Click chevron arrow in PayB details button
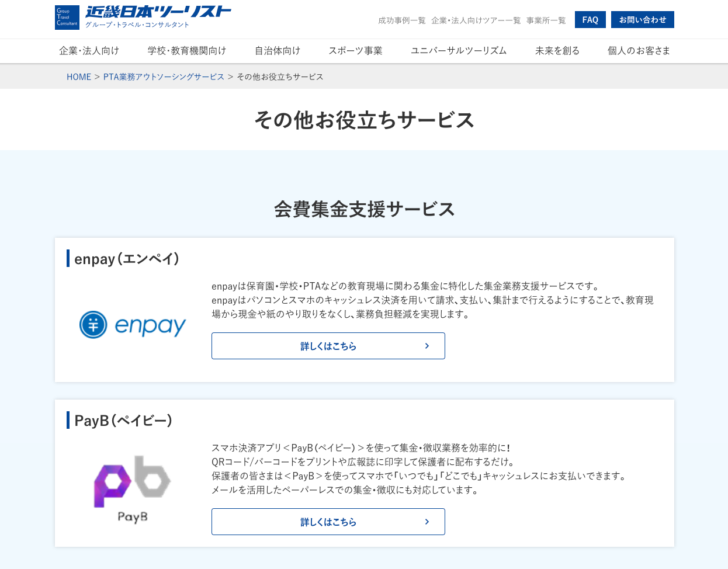 (427, 522)
